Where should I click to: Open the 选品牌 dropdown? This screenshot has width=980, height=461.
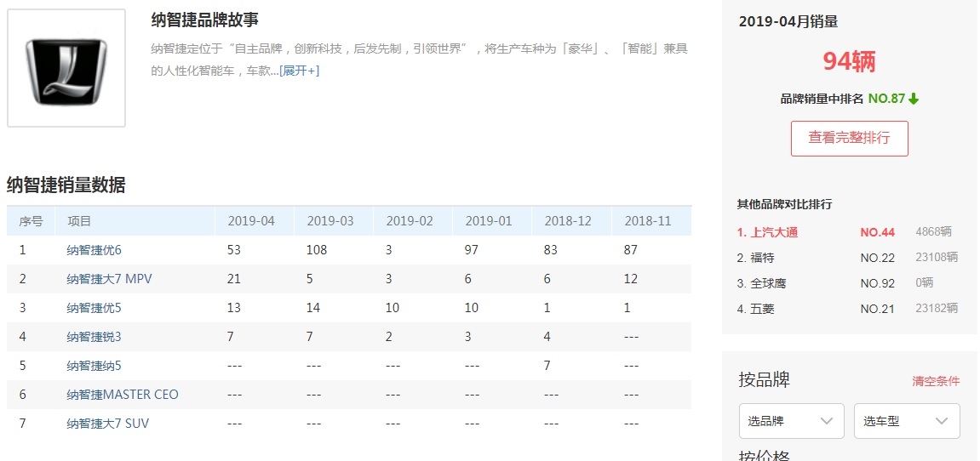pos(791,421)
